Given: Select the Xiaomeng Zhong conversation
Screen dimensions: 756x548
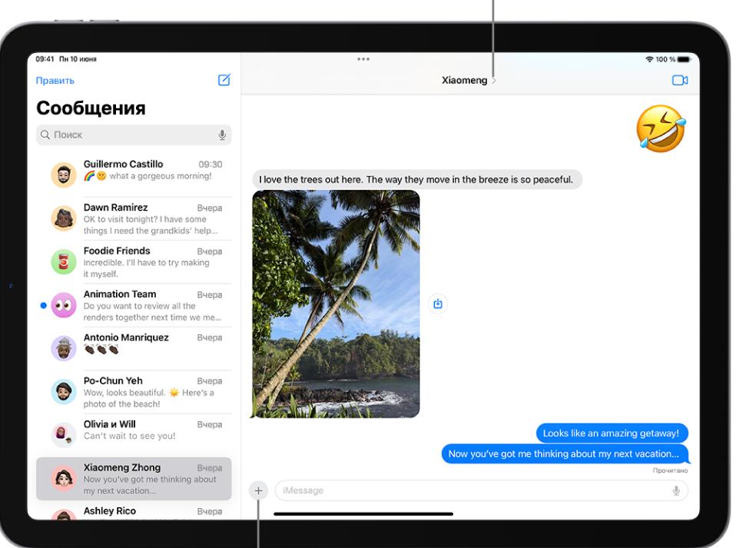Looking at the screenshot, I should [x=134, y=479].
